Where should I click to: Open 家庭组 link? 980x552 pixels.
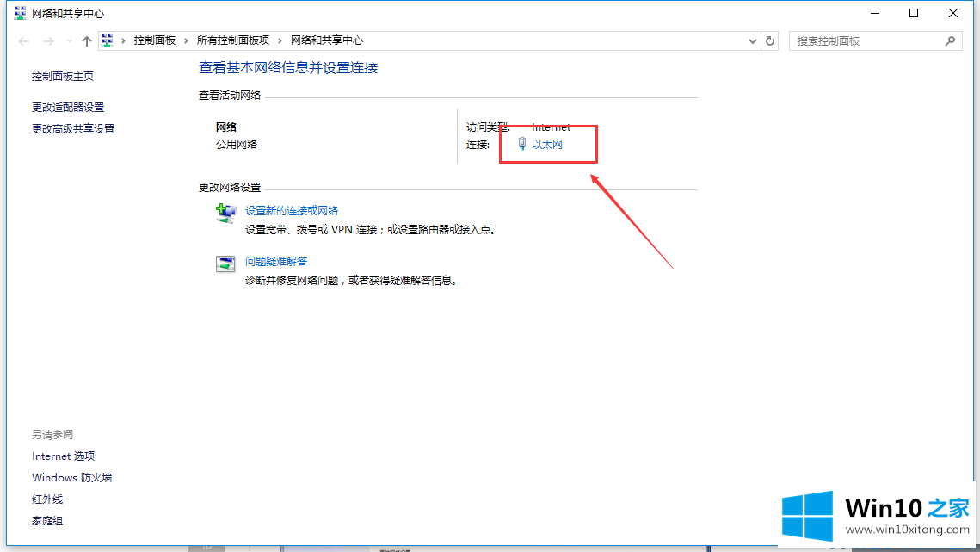[47, 521]
